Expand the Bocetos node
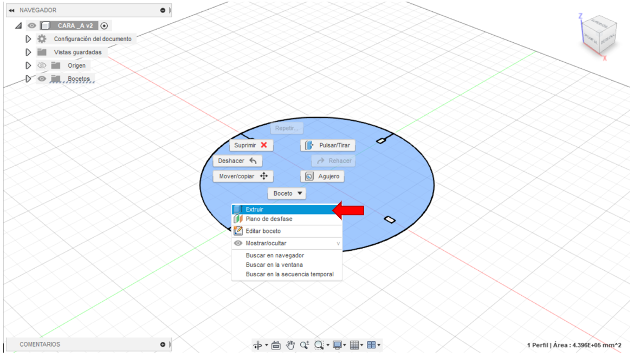The height and width of the screenshot is (364, 640). pyautogui.click(x=28, y=79)
